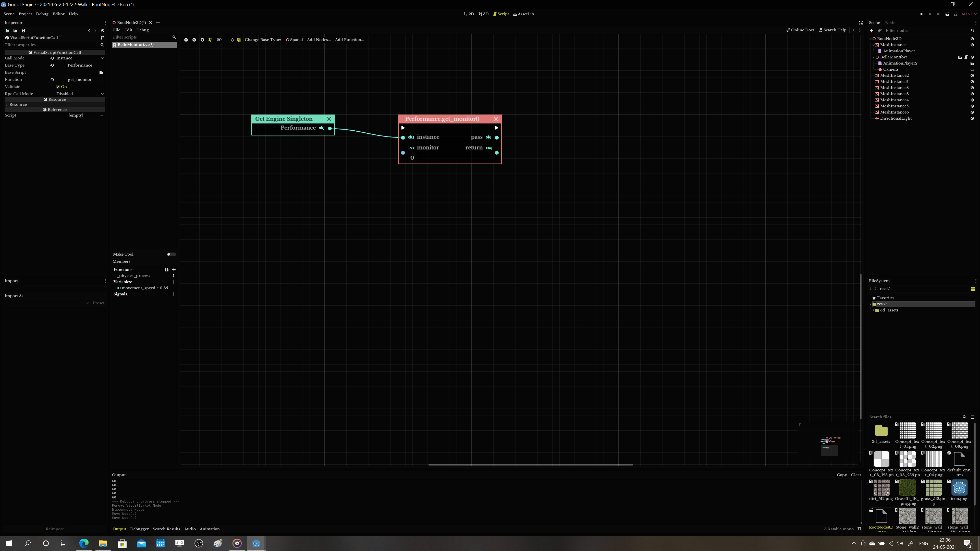Viewport: 980px width, 551px height.
Task: Pause the running scene
Action: pos(930,14)
